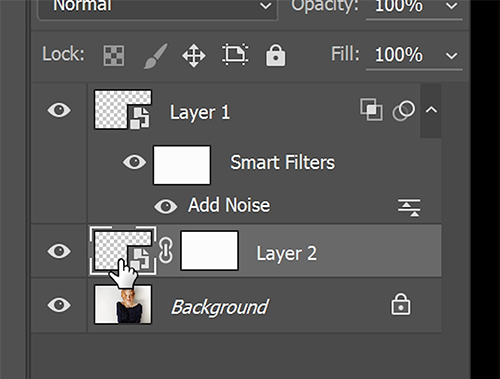Open Add Noise filter blending options icon
The width and height of the screenshot is (500, 379).
pos(409,208)
